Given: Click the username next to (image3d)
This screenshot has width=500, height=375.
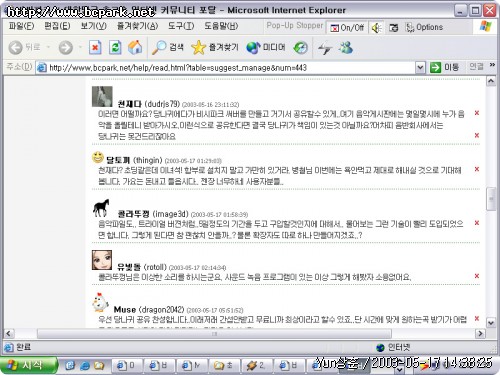Looking at the screenshot, I should click(133, 214).
